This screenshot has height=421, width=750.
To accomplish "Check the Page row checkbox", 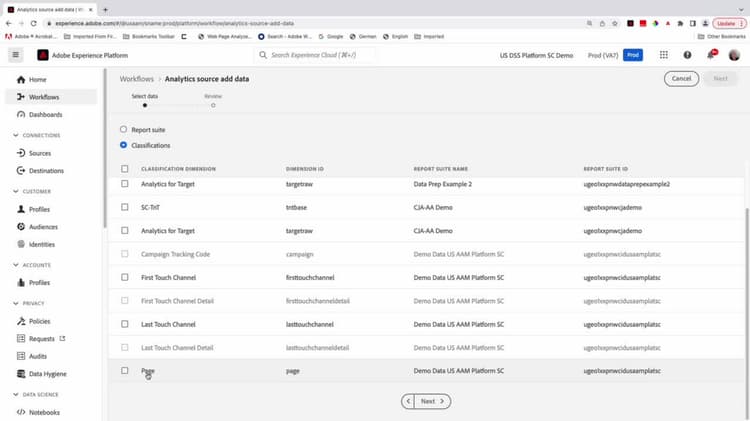I will click(125, 371).
